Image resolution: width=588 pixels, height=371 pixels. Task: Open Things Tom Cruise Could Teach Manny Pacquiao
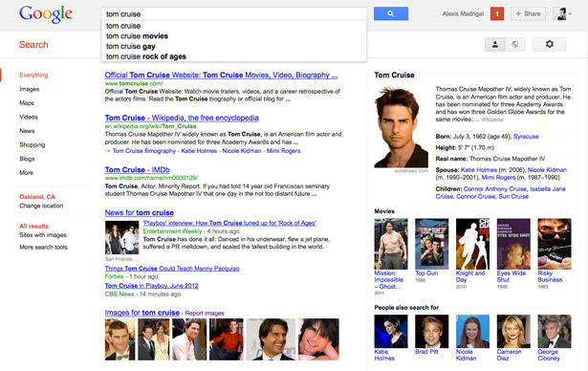tap(172, 269)
